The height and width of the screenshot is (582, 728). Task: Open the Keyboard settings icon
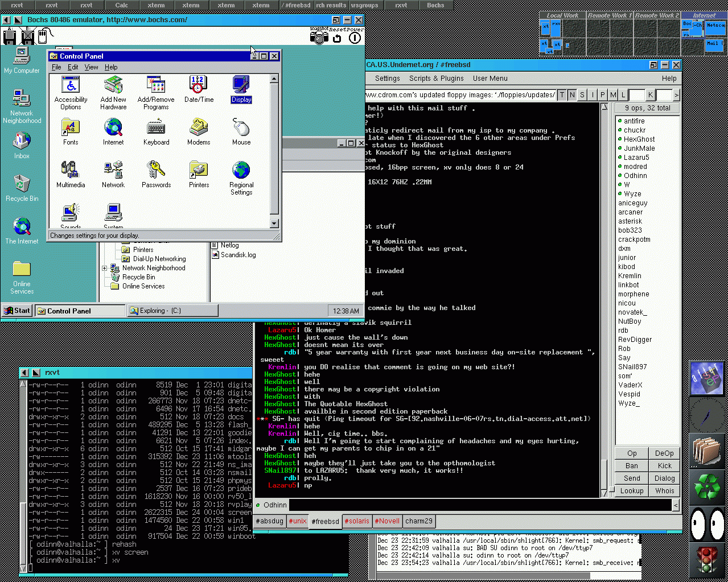[156, 132]
